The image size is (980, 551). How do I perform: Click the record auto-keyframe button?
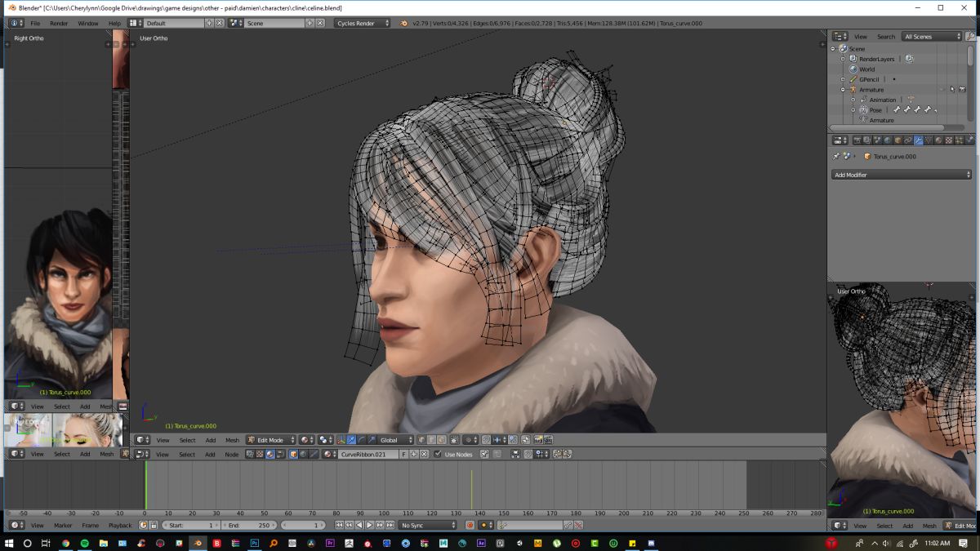[x=470, y=525]
